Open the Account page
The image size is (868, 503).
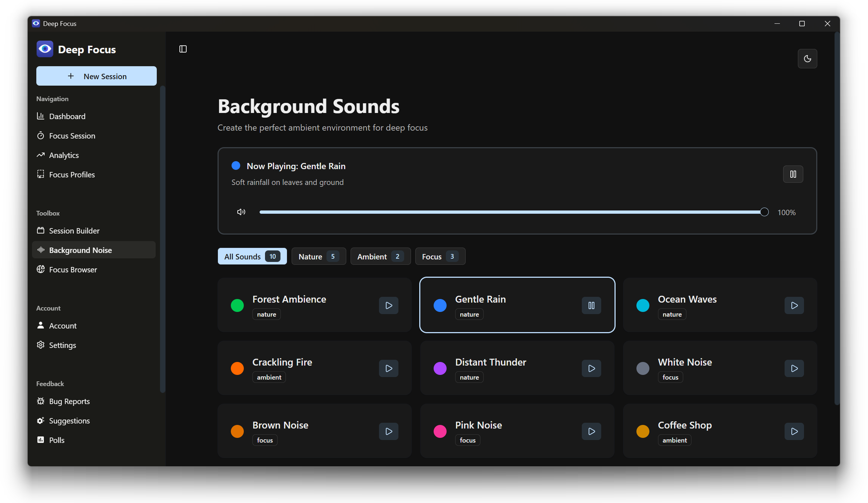94,326
